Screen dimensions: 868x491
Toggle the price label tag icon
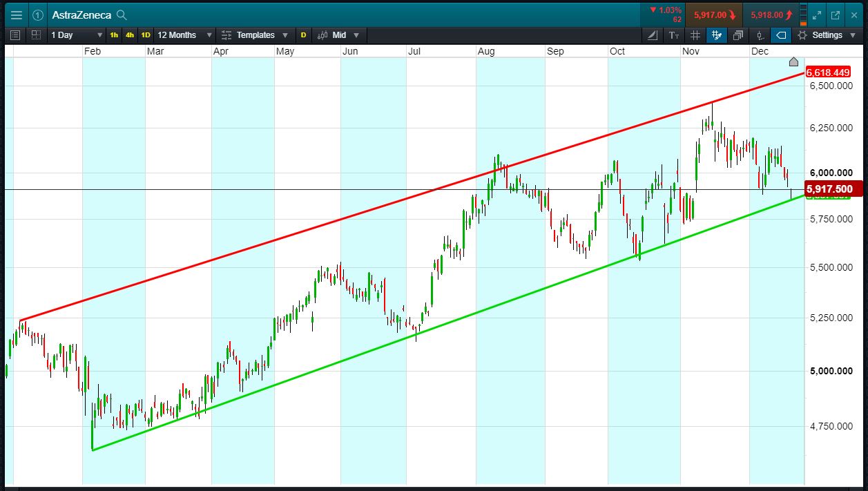[781, 35]
